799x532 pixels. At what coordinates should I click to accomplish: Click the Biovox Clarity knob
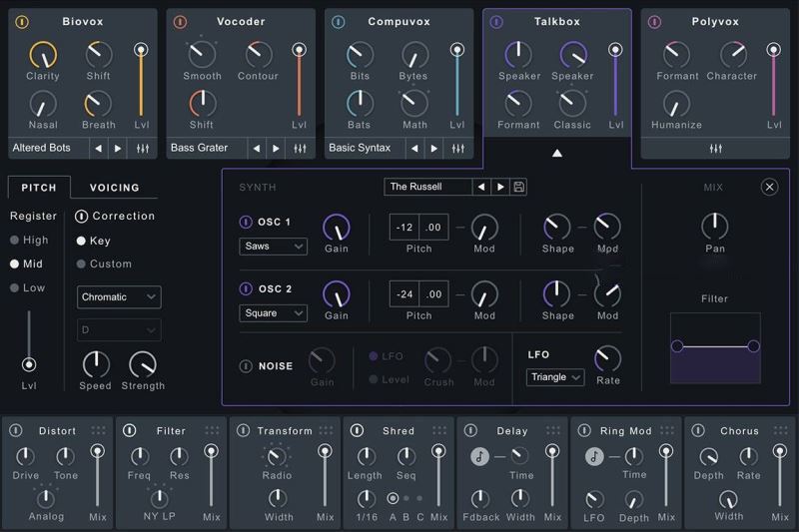coord(43,55)
